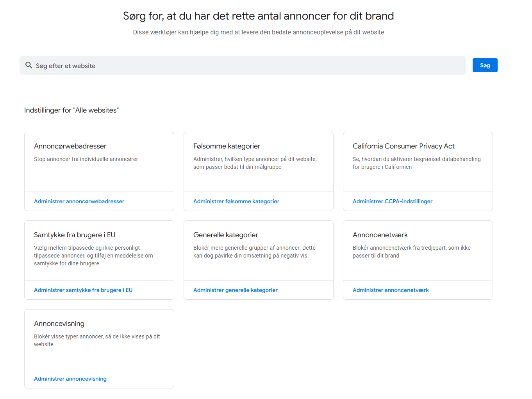Click the main page headline about annoncer
The height and width of the screenshot is (399, 532).
258,16
